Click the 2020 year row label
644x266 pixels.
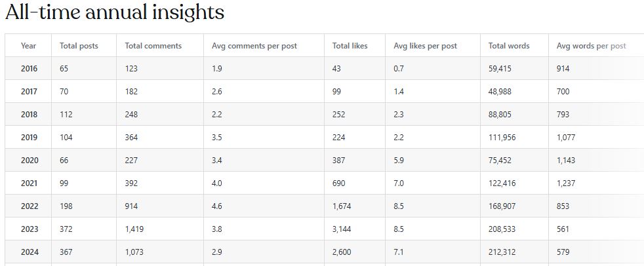(x=30, y=161)
